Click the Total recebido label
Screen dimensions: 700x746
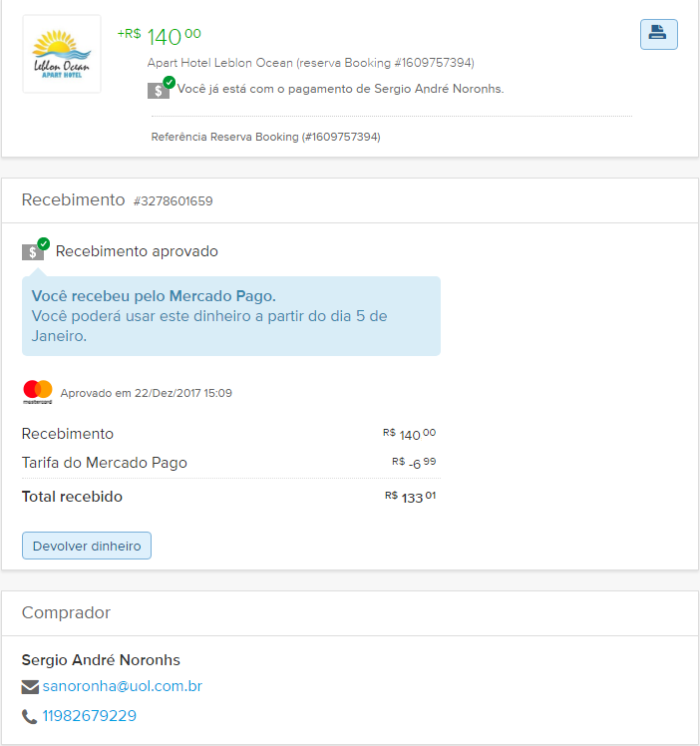72,497
